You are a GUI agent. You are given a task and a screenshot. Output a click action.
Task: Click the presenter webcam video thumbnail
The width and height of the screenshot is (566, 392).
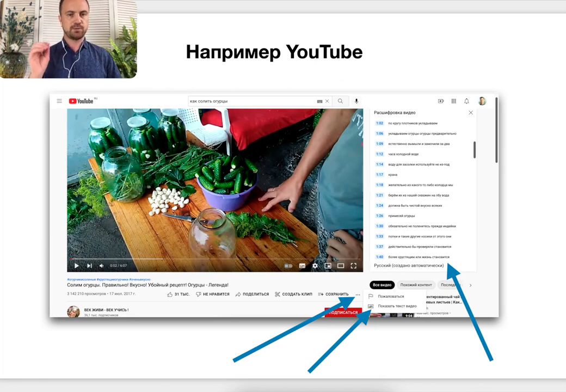pos(69,39)
